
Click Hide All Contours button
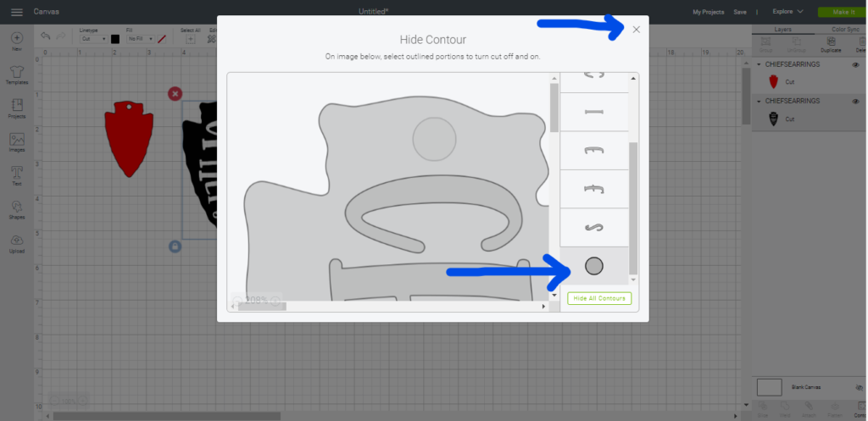pos(599,298)
